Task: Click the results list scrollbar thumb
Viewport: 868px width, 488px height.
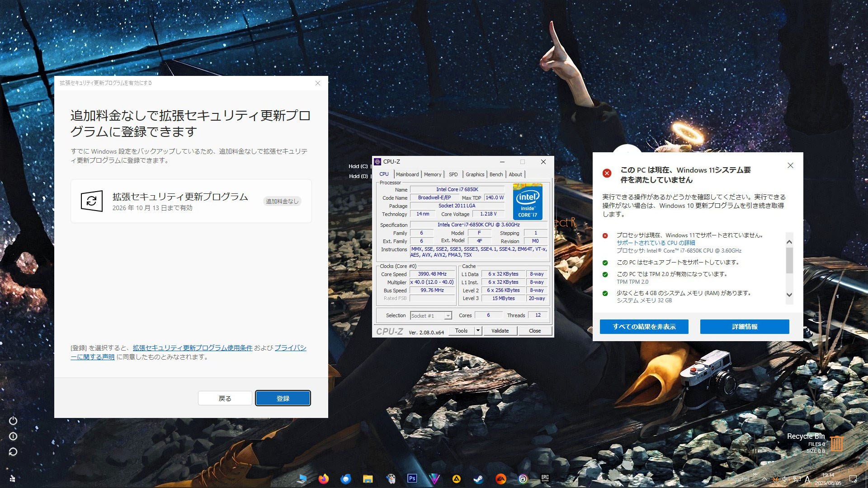Action: click(x=789, y=260)
